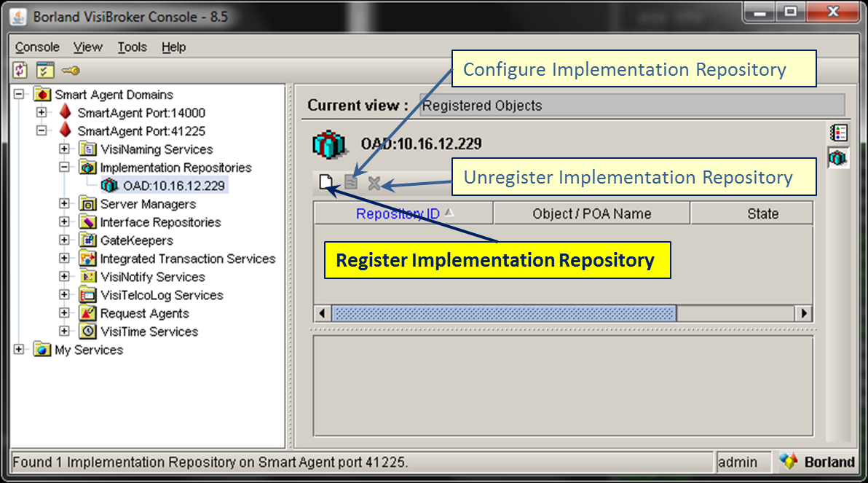Click the red diamond icon for SmartAgent Port:14000

click(x=66, y=112)
